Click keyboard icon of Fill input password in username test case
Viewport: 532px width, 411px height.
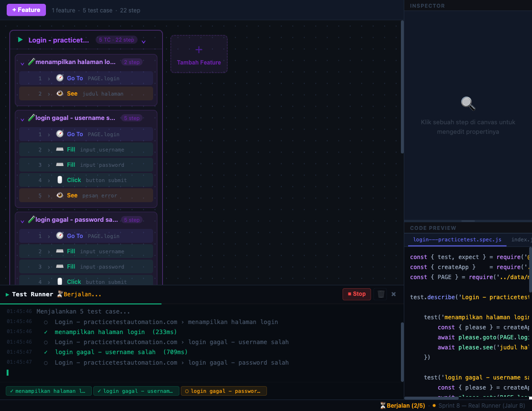[x=60, y=164]
